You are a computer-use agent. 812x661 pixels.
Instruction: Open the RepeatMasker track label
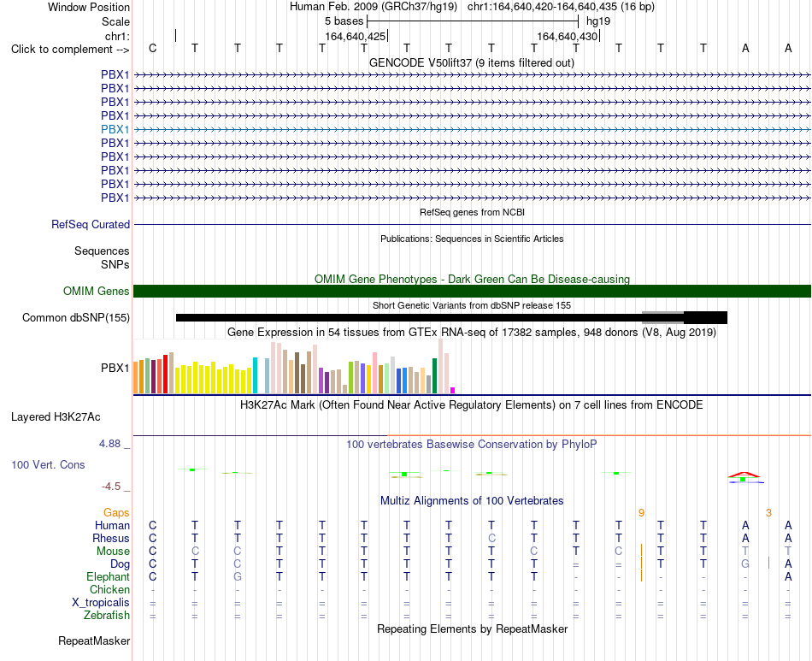coord(94,640)
